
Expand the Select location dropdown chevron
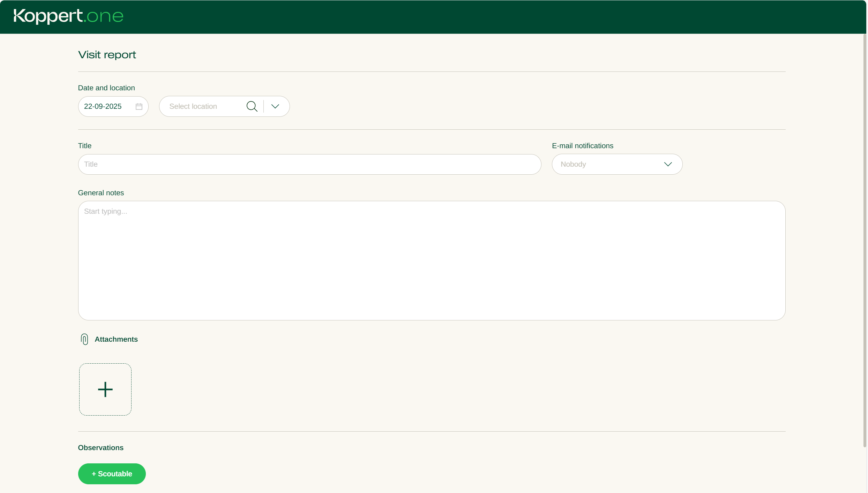(275, 106)
